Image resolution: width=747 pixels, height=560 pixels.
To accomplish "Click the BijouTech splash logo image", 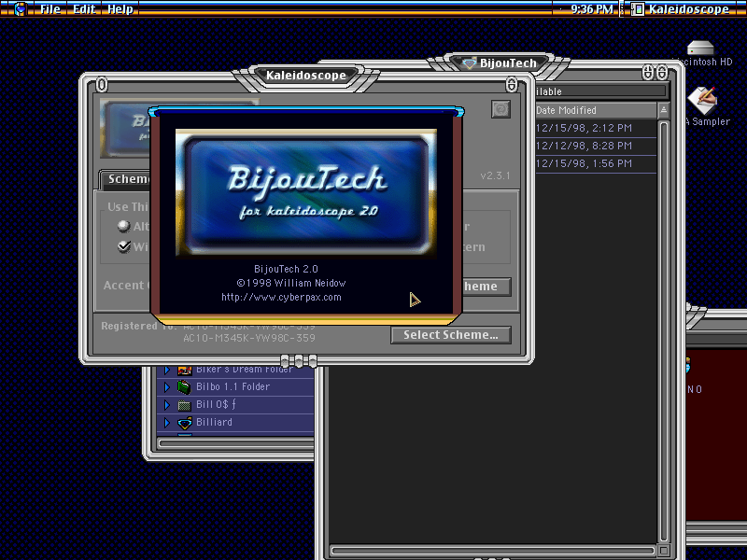I will click(306, 193).
